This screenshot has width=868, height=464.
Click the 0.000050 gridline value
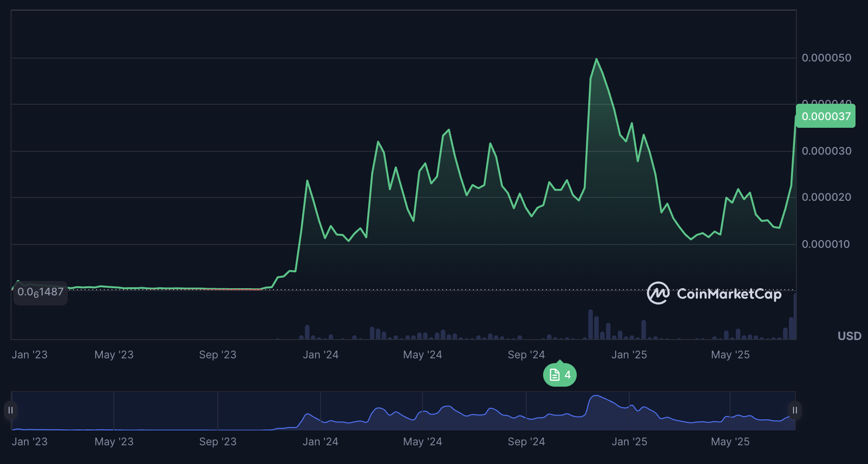826,58
